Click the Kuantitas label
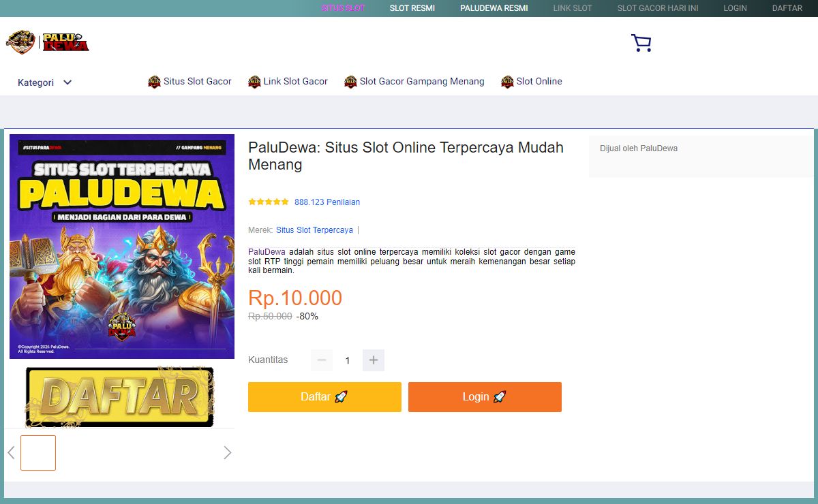 (268, 360)
